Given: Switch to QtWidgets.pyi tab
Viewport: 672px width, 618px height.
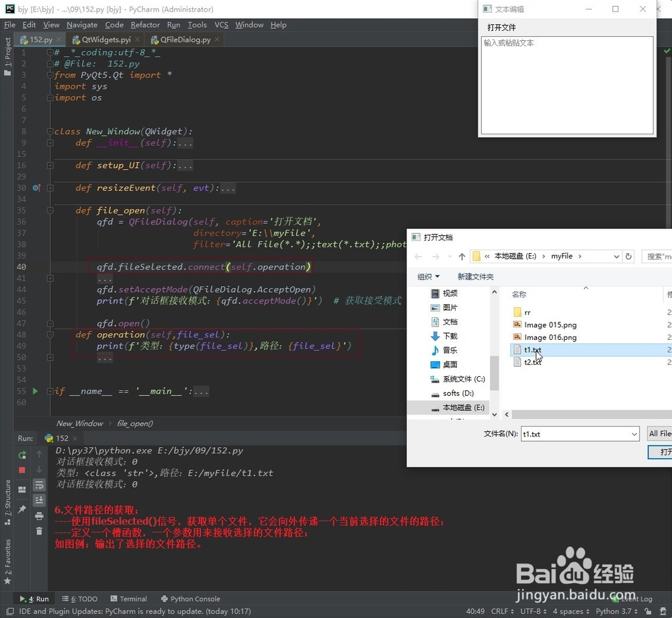Looking at the screenshot, I should pyautogui.click(x=106, y=40).
